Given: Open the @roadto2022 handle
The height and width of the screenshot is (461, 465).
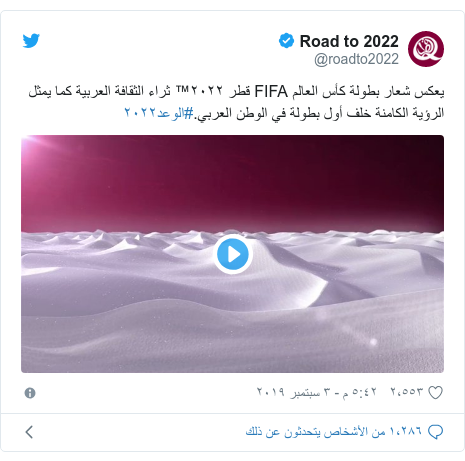Looking at the screenshot, I should 356,59.
